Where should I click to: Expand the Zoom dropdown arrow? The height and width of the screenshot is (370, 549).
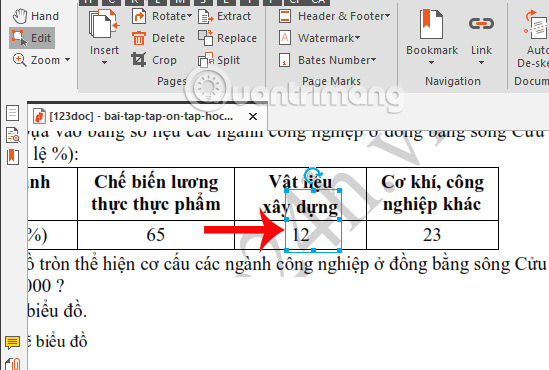point(67,60)
